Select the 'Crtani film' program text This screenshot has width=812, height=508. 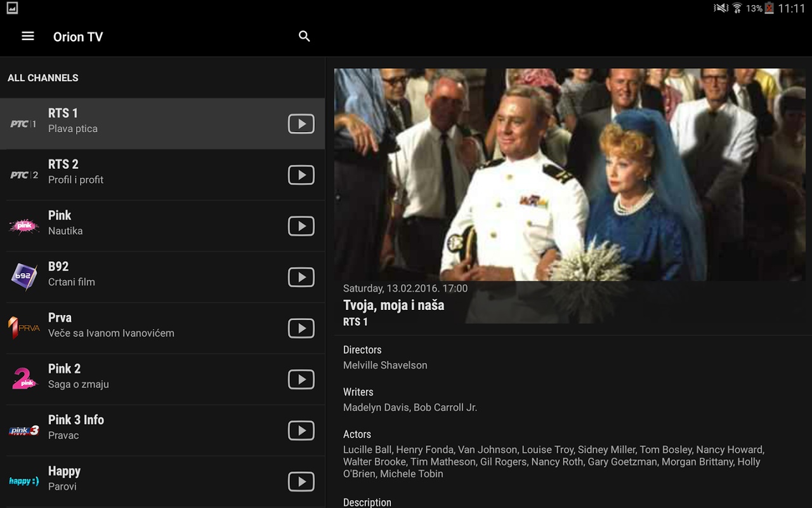coord(72,282)
